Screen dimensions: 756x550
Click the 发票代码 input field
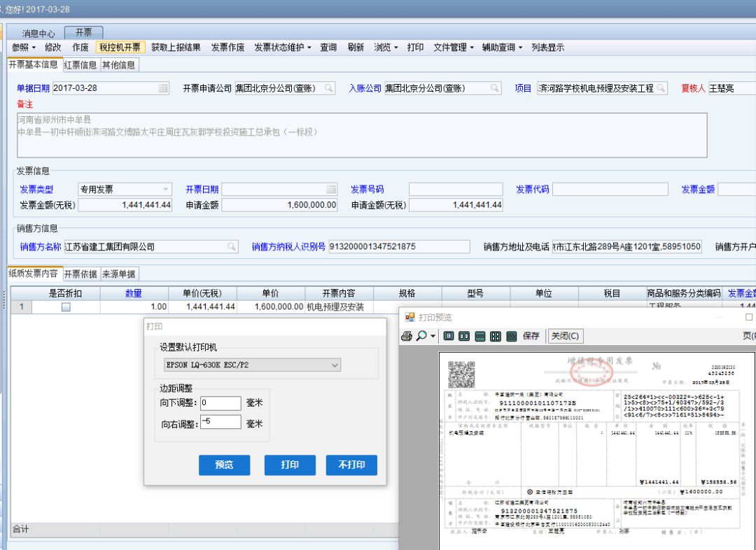[610, 190]
